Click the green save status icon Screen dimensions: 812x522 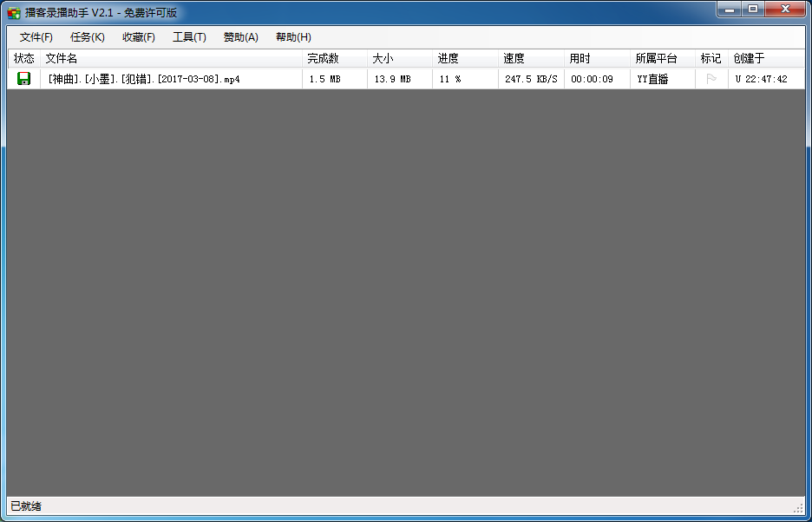(x=23, y=79)
